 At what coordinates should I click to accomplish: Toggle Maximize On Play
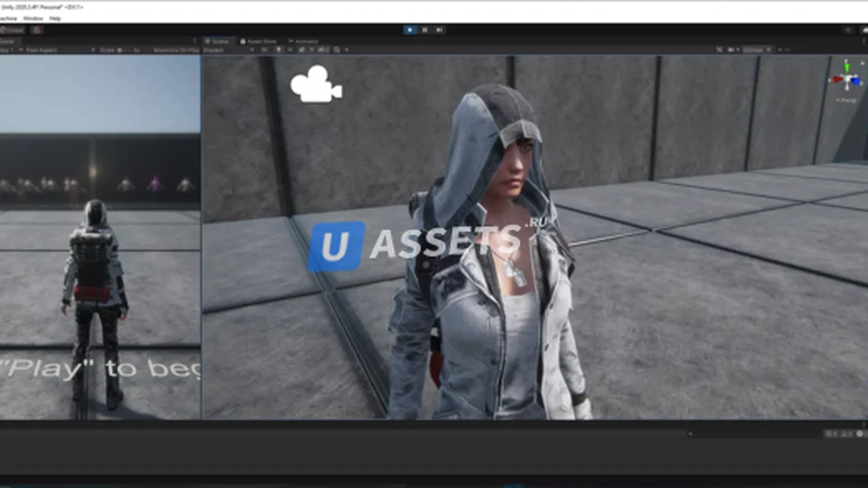(176, 49)
